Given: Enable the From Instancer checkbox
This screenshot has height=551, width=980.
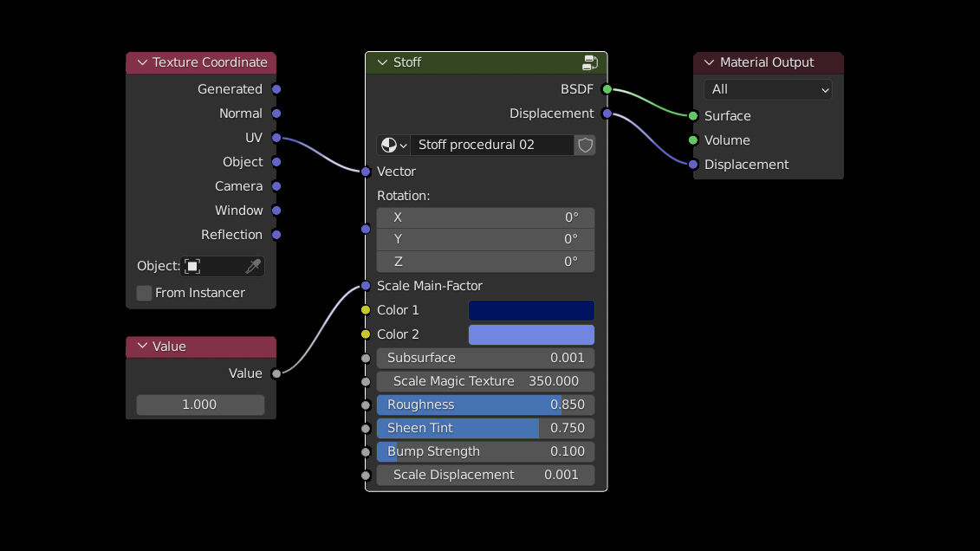Looking at the screenshot, I should [x=145, y=293].
